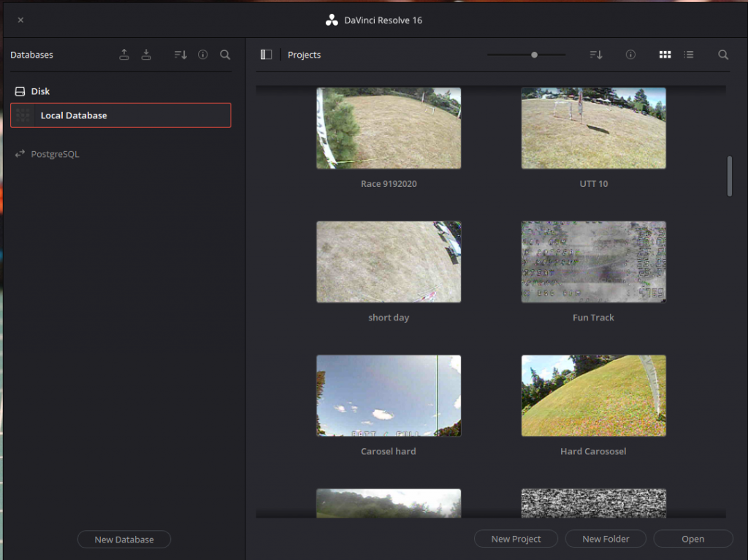Select the Hard Carososel project thumbnail

(x=593, y=396)
